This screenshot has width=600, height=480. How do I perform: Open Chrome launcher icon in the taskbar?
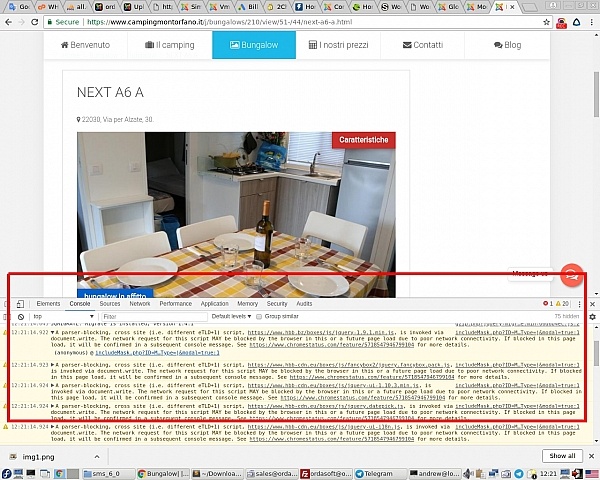[59, 473]
